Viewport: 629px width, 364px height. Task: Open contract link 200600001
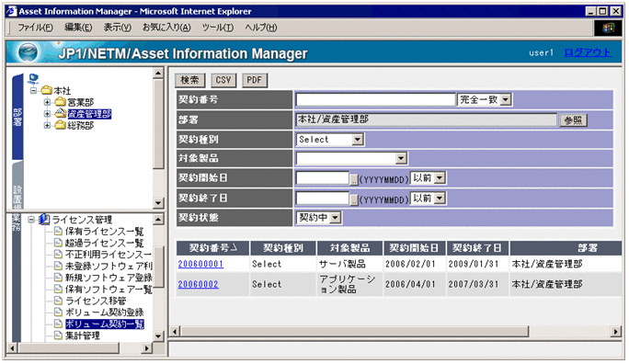point(200,264)
